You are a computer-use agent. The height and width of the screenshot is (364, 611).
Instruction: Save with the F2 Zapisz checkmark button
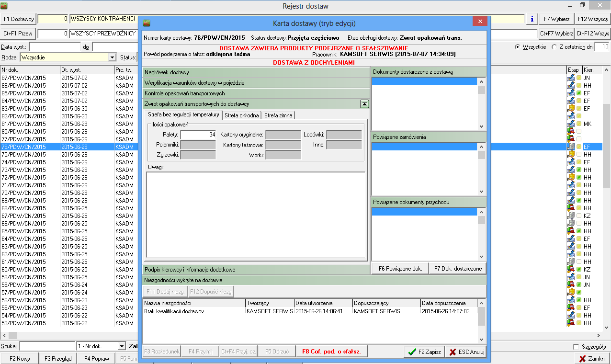424,352
